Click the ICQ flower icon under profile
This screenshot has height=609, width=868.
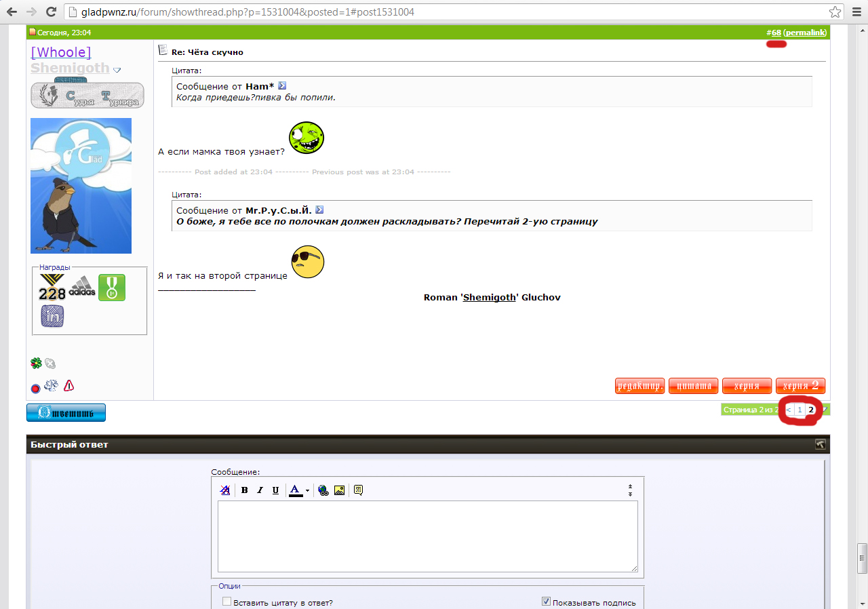point(36,364)
